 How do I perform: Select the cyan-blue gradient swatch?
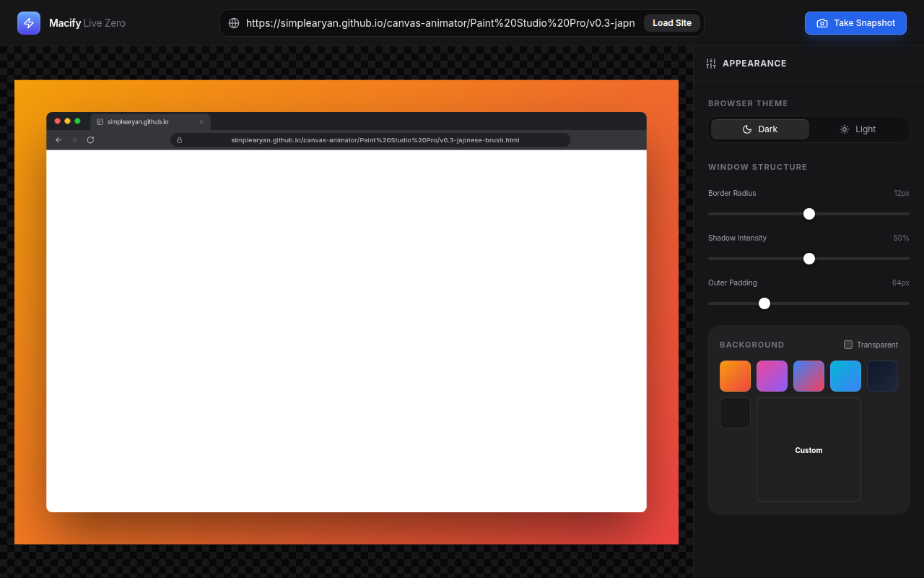pos(845,376)
